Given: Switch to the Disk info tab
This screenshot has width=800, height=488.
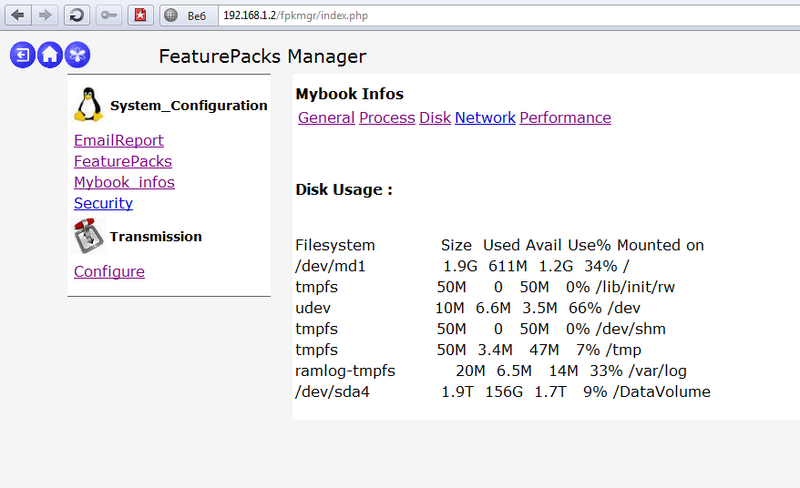Looking at the screenshot, I should 435,118.
